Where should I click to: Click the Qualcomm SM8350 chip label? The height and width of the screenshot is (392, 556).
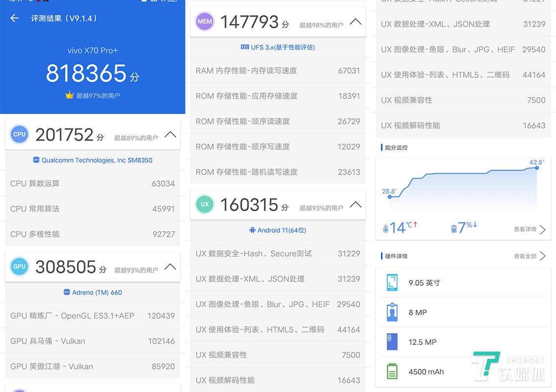(x=93, y=160)
